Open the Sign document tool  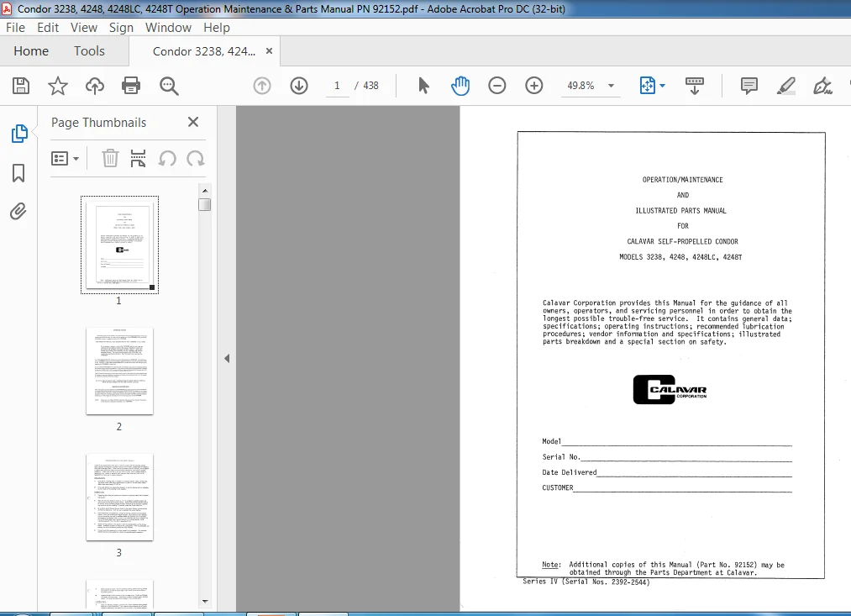(x=822, y=86)
